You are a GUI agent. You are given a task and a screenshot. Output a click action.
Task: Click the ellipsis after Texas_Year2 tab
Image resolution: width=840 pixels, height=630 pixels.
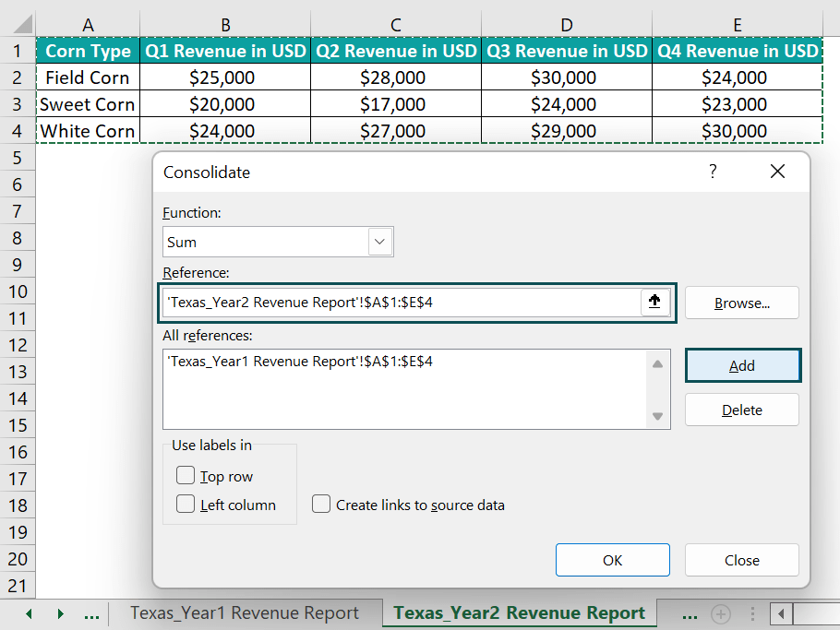pos(690,612)
